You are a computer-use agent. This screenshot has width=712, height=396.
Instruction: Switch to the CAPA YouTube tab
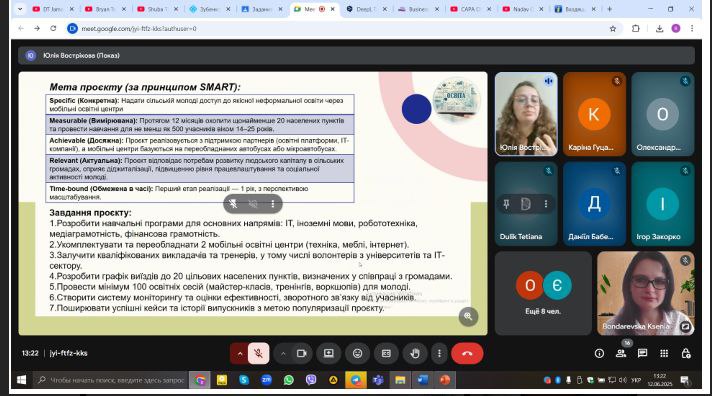(x=468, y=9)
